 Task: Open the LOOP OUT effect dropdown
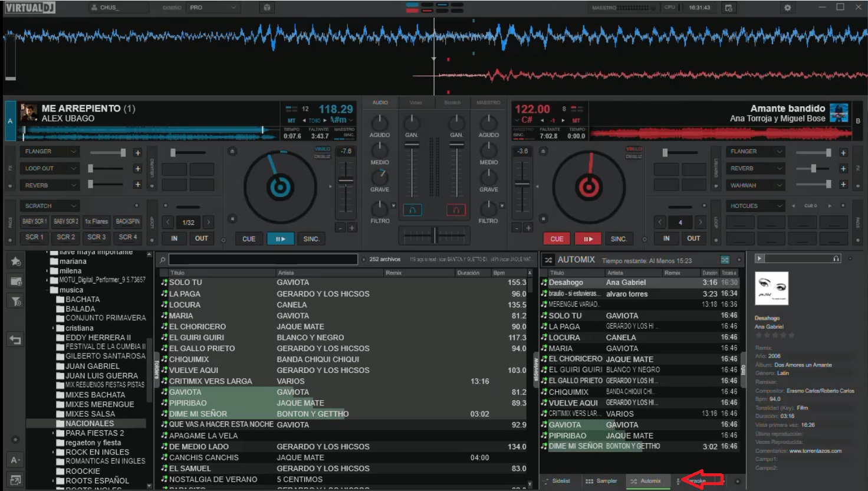point(50,168)
